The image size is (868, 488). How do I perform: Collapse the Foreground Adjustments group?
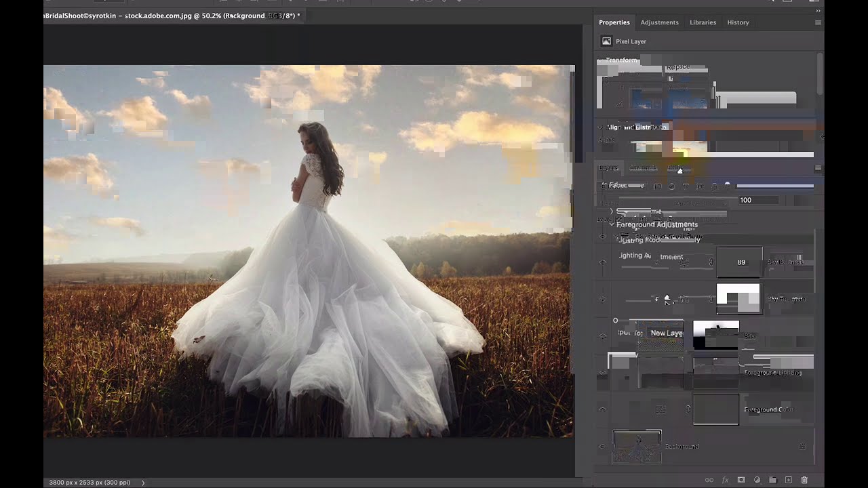point(612,224)
